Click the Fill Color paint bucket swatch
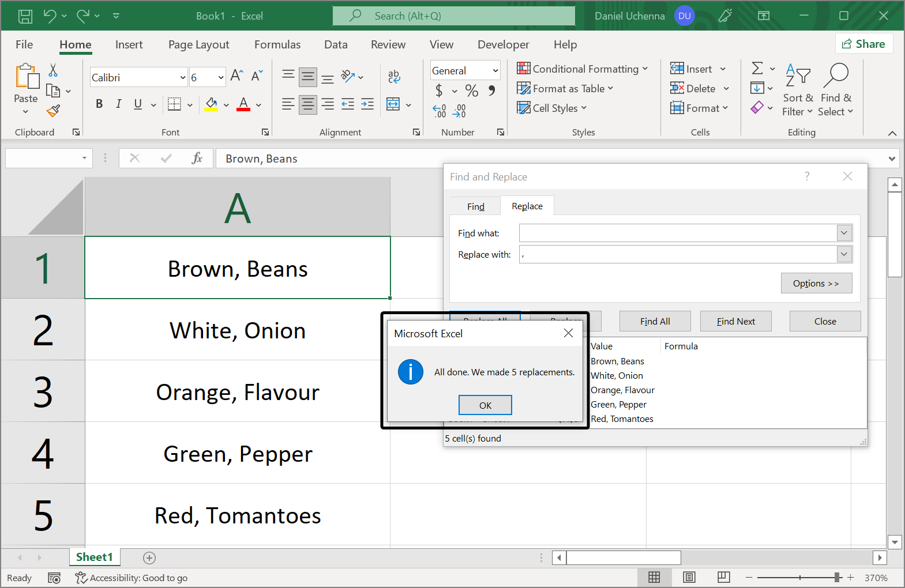Image resolution: width=905 pixels, height=588 pixels. [211, 104]
